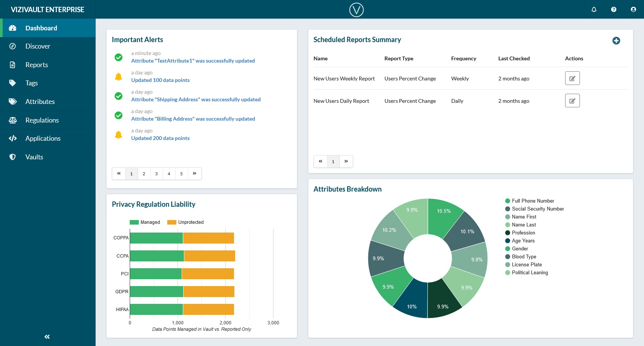This screenshot has height=346, width=644.
Task: Go to previous alerts pages arrow
Action: (x=119, y=174)
